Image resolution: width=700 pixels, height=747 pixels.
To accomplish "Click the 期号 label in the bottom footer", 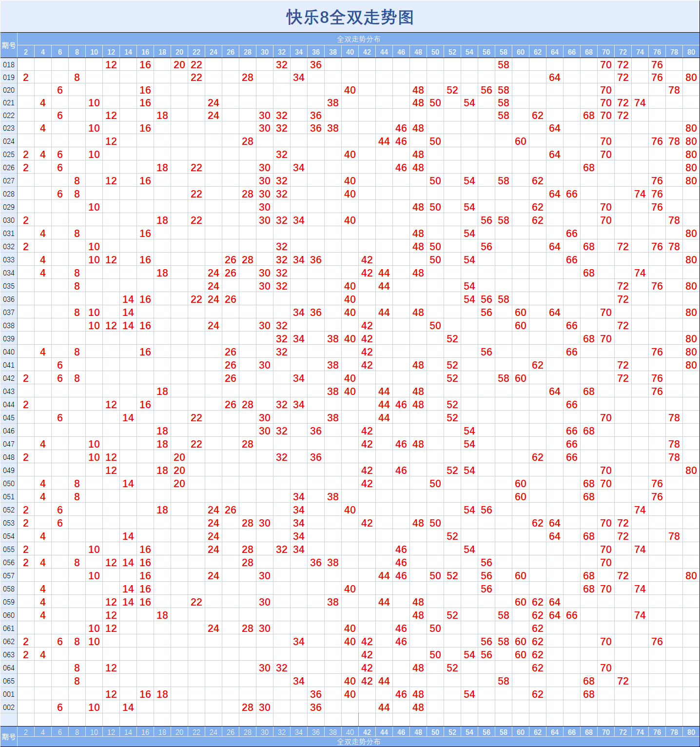I will [x=9, y=736].
